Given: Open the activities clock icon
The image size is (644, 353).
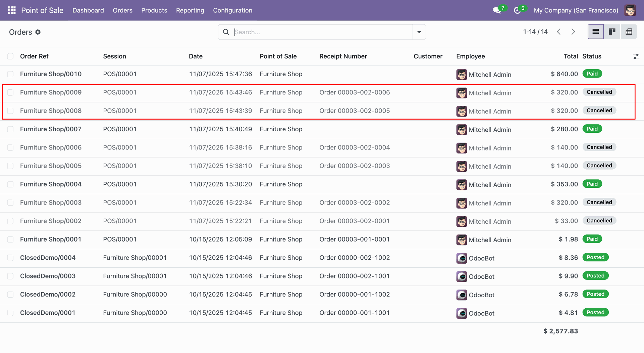Looking at the screenshot, I should (517, 10).
